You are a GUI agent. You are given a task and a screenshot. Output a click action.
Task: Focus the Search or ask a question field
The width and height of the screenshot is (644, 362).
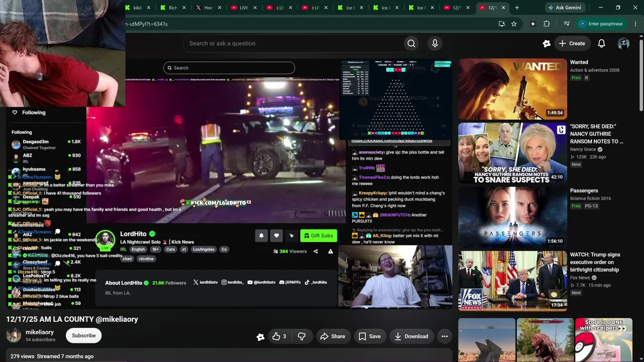(294, 43)
